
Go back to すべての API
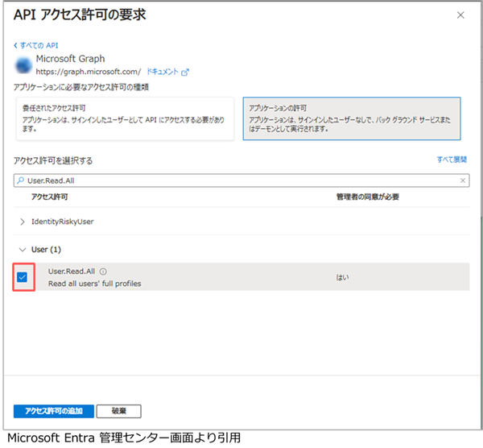click(37, 45)
